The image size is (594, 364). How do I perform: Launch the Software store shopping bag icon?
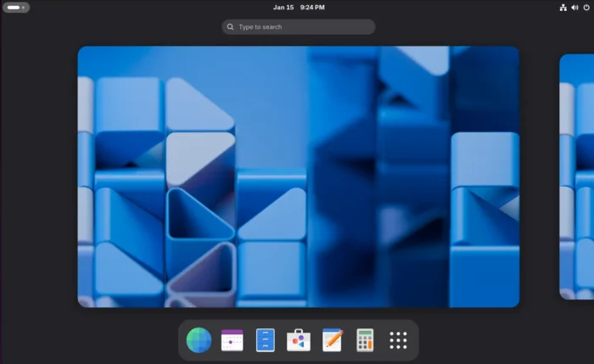tap(299, 340)
